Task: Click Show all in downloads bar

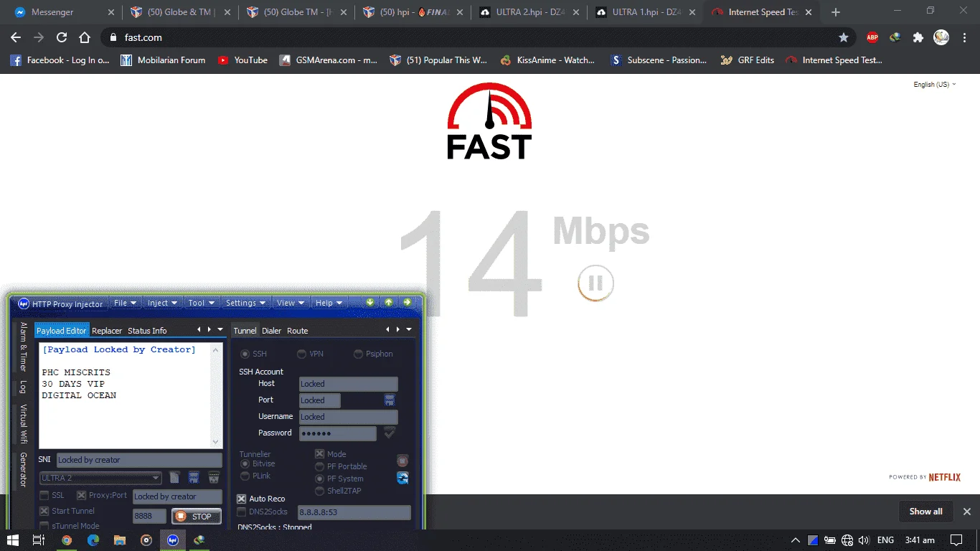Action: pos(925,512)
